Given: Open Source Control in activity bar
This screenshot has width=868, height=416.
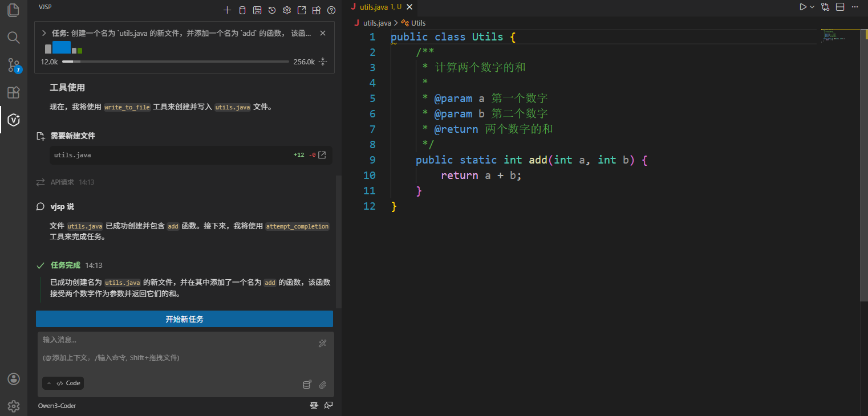Looking at the screenshot, I should click(14, 65).
